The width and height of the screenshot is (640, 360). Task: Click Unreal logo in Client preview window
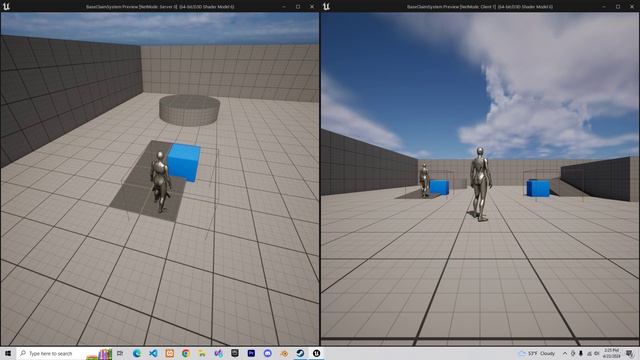coord(326,6)
